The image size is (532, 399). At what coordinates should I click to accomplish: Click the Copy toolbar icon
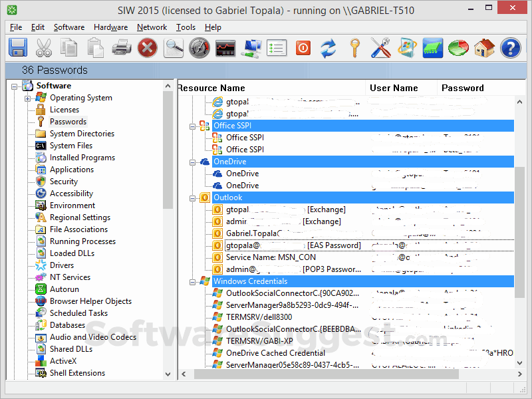click(69, 48)
